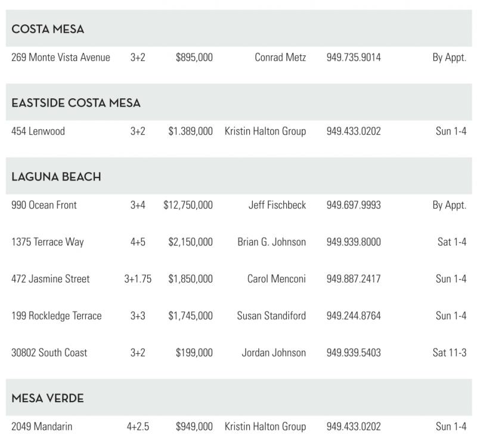Click the $12,750,000 price
Screen dimensions: 477x448
188,205
